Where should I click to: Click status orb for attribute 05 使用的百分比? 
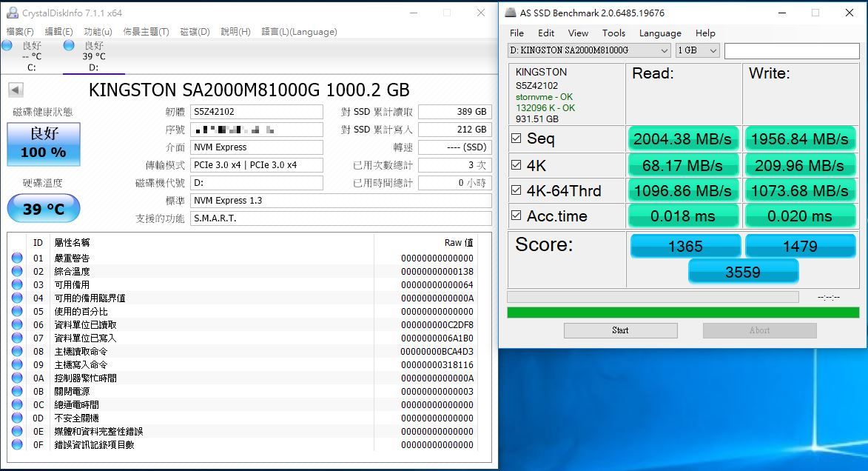point(17,311)
